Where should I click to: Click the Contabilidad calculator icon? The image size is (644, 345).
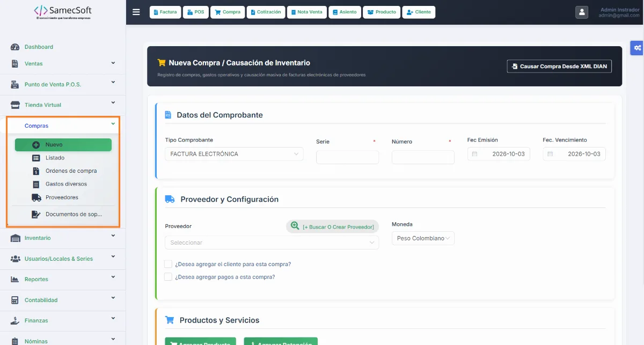point(15,300)
